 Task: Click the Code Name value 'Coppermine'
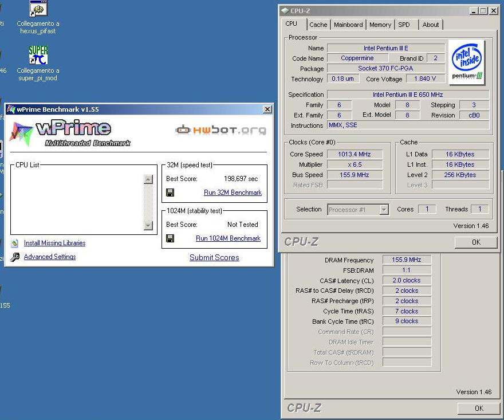pyautogui.click(x=357, y=58)
